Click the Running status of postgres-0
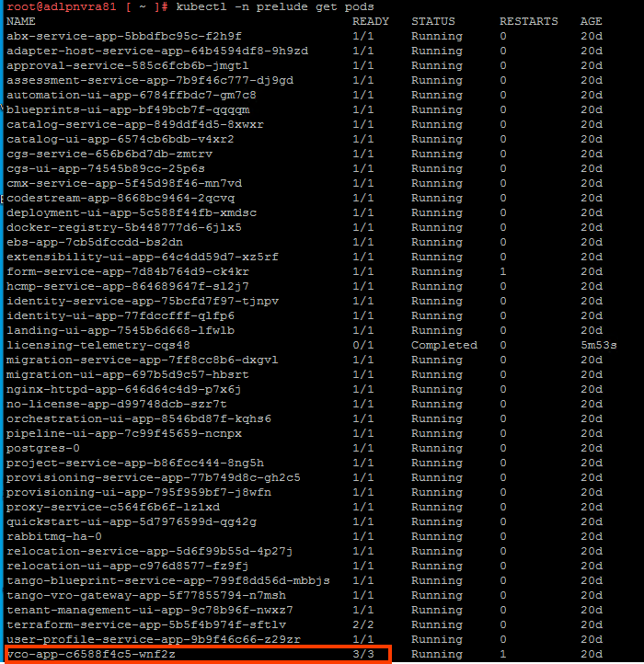Viewport: 644px width, 664px height. [x=437, y=448]
